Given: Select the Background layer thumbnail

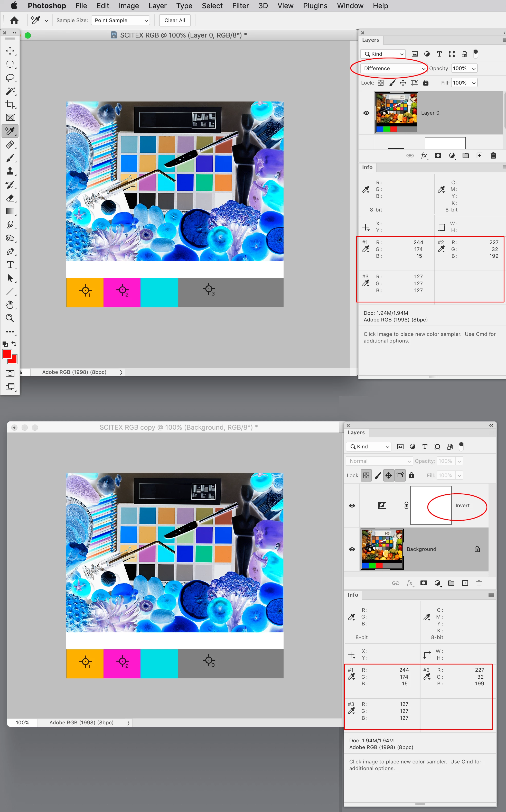Looking at the screenshot, I should 382,549.
